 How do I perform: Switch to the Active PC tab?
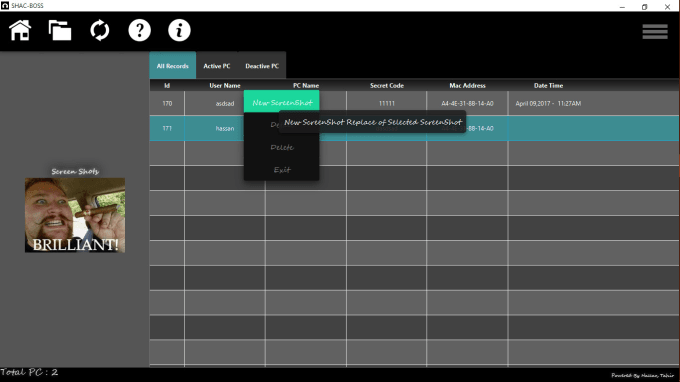pos(217,65)
